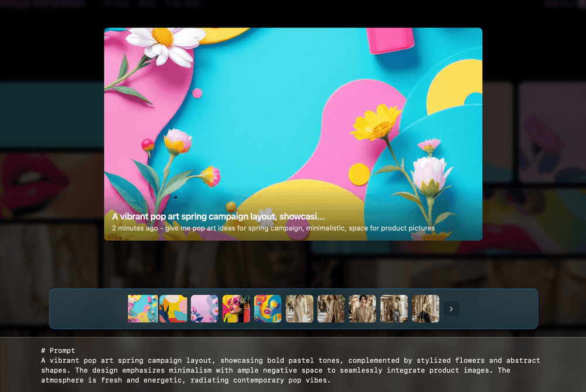Click the empty dark area above the preview to dismiss
586x392 pixels.
pyautogui.click(x=293, y=15)
